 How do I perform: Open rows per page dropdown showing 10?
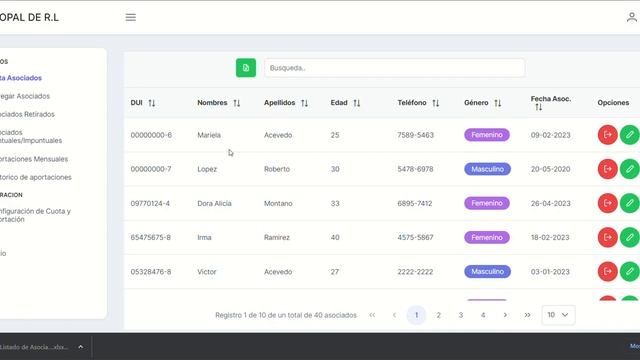pos(558,315)
